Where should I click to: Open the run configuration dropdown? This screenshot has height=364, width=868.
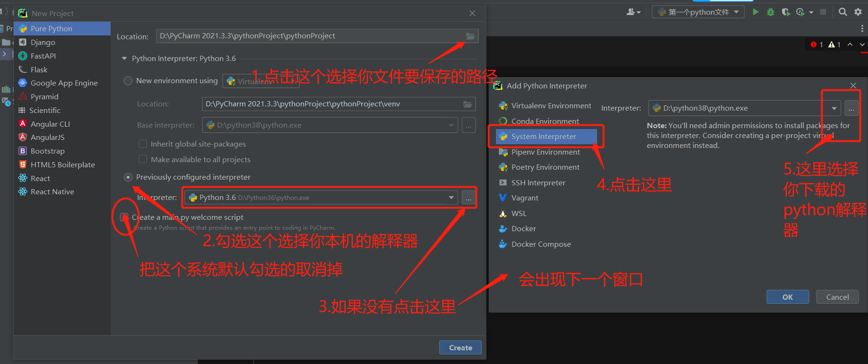[x=698, y=12]
